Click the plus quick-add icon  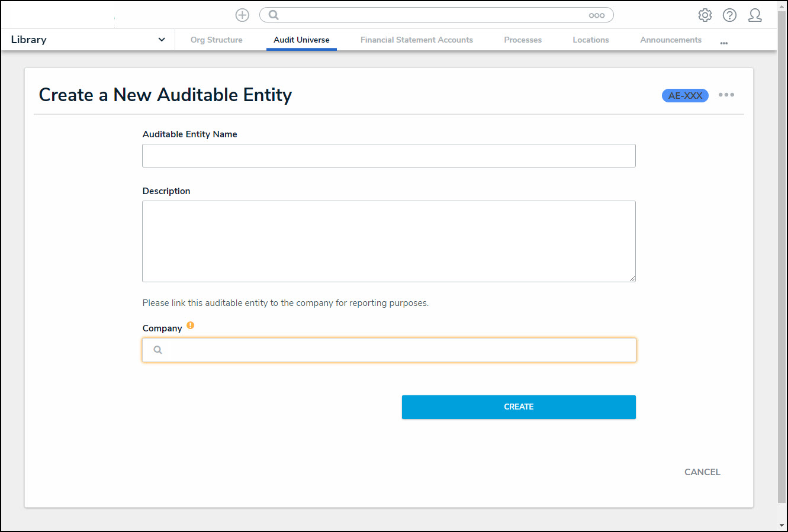242,15
